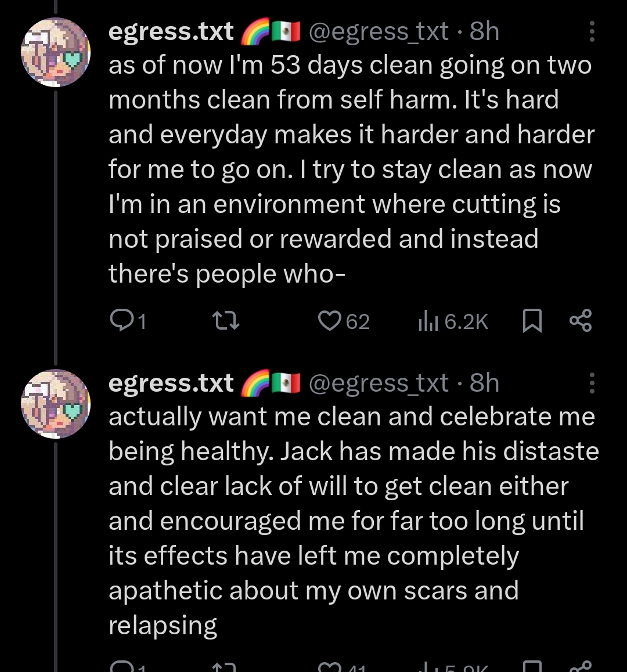627x672 pixels.
Task: View analytics showing 6.2K views
Action: click(x=453, y=321)
